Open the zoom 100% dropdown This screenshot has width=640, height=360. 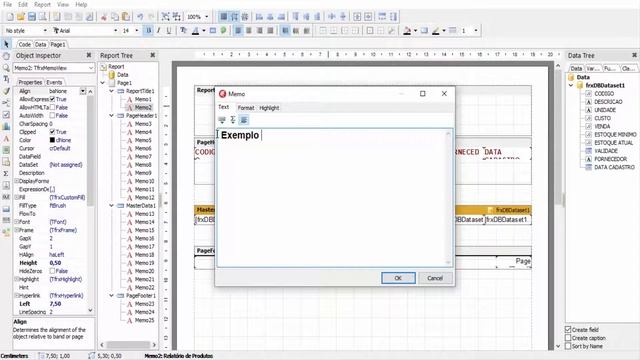coord(207,17)
